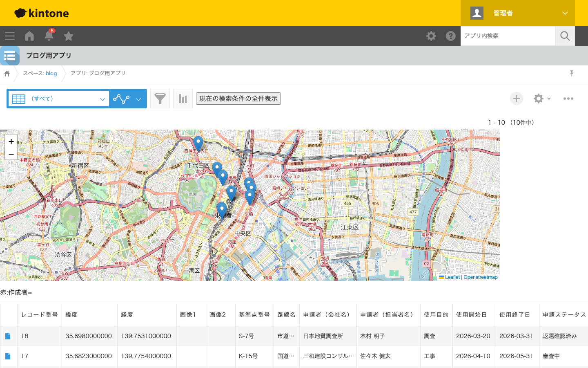This screenshot has height=368, width=588.
Task: Pin the app using the pushpin icon
Action: [x=572, y=73]
